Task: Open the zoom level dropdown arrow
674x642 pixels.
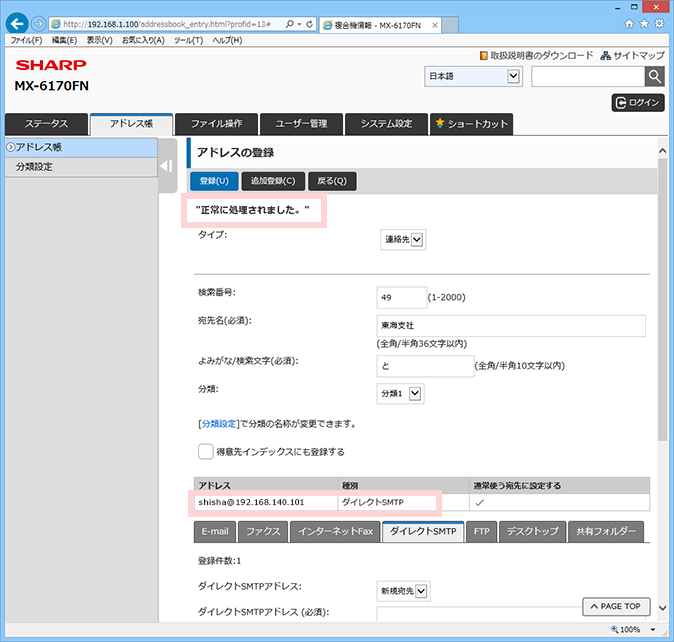Action: (653, 630)
